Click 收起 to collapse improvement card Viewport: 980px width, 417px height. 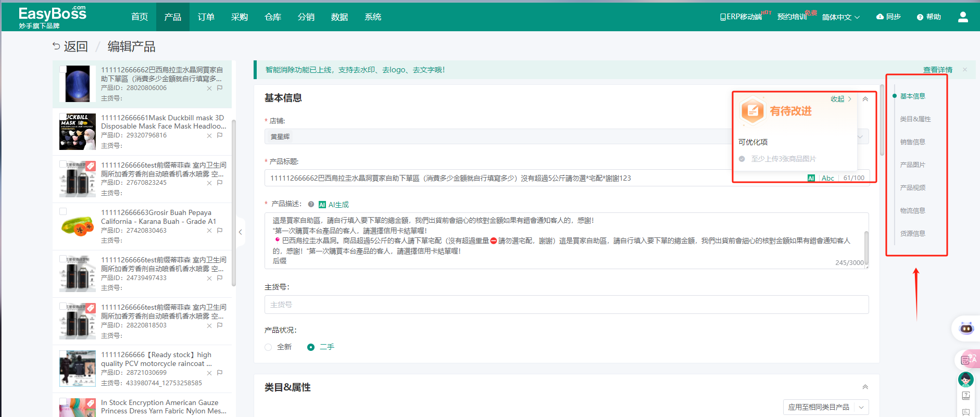840,99
